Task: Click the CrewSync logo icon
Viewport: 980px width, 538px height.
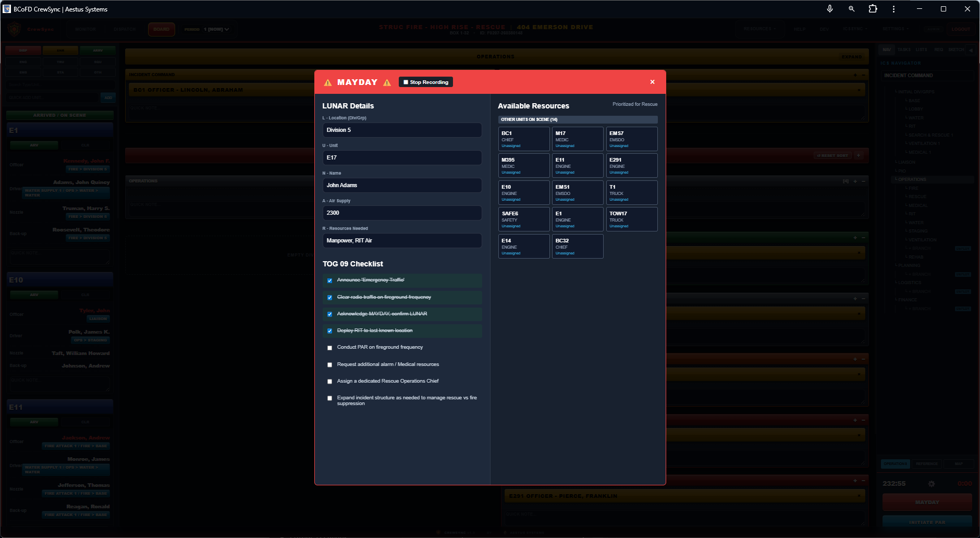Action: (x=14, y=29)
